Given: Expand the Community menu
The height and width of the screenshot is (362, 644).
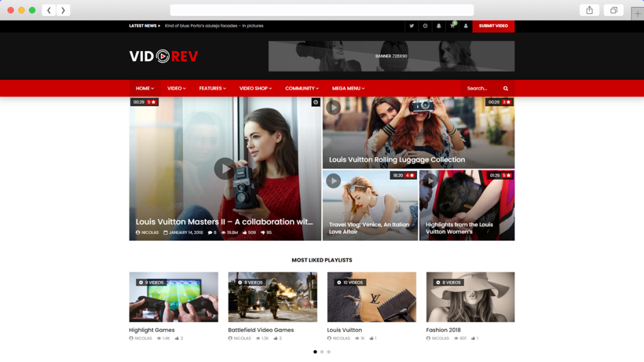Looking at the screenshot, I should (302, 88).
